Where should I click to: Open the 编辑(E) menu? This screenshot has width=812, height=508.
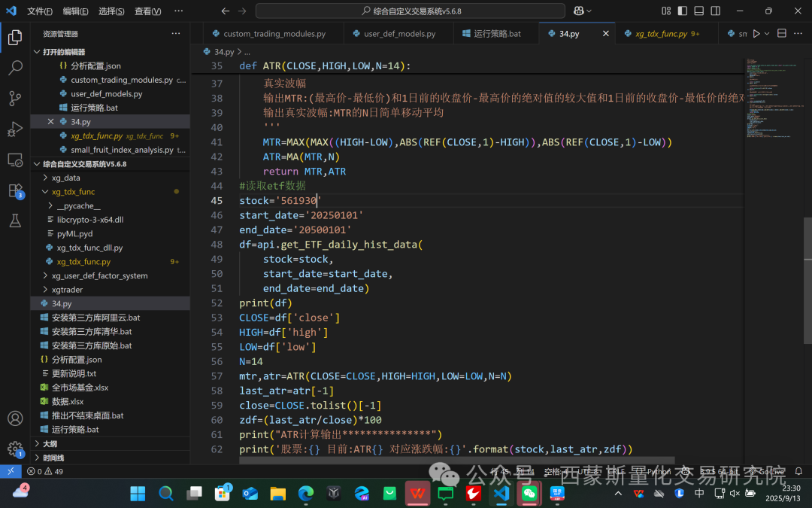(x=76, y=11)
